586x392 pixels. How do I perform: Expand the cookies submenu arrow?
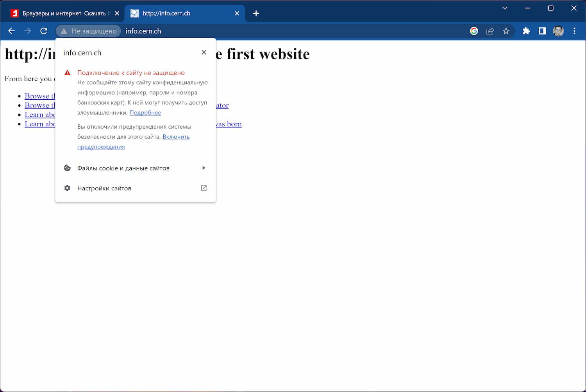(x=204, y=168)
